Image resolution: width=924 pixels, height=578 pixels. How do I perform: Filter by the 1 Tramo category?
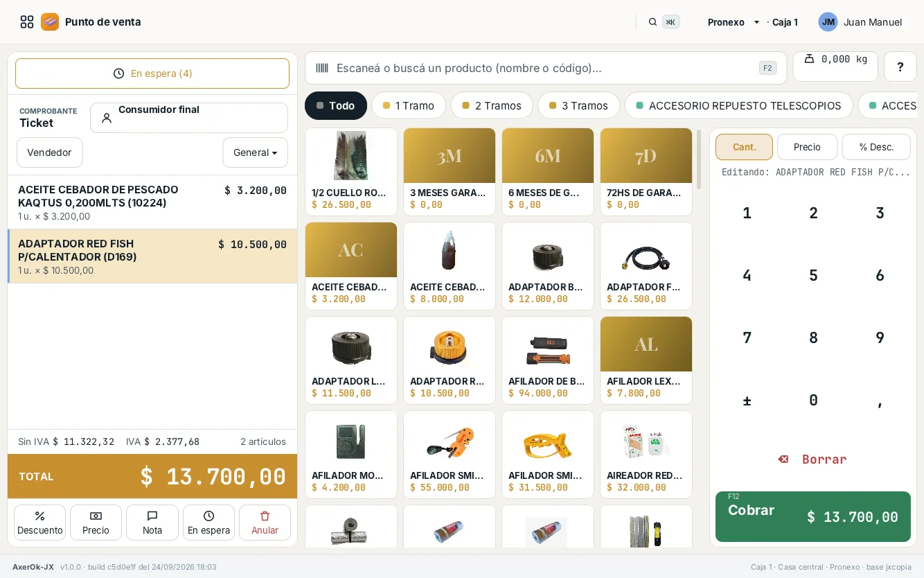click(409, 106)
